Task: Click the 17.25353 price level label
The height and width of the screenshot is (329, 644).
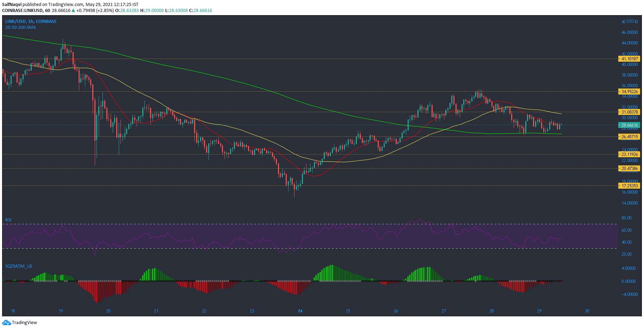Action: tap(629, 186)
